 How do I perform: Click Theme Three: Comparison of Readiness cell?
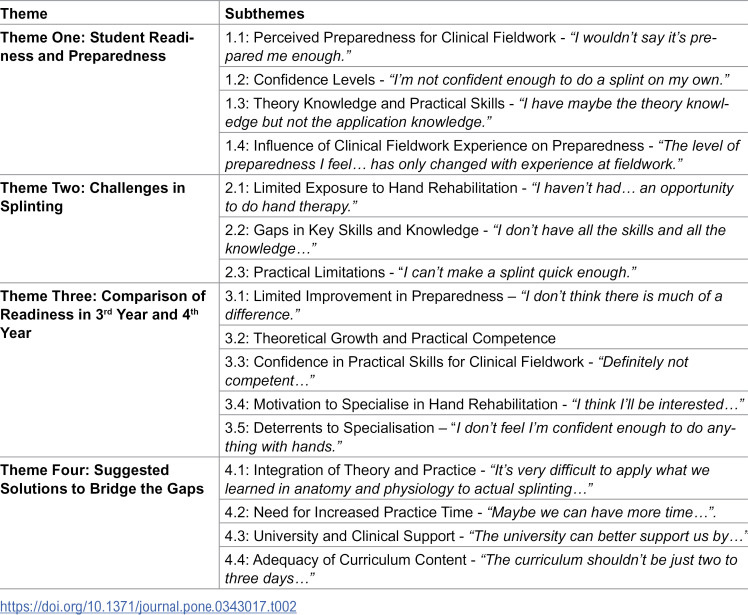pos(109,370)
